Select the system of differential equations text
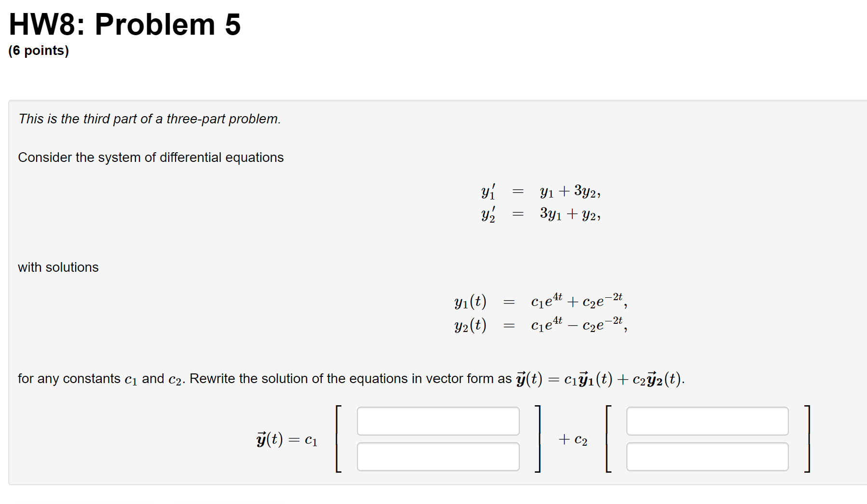The image size is (867, 504). tap(150, 157)
